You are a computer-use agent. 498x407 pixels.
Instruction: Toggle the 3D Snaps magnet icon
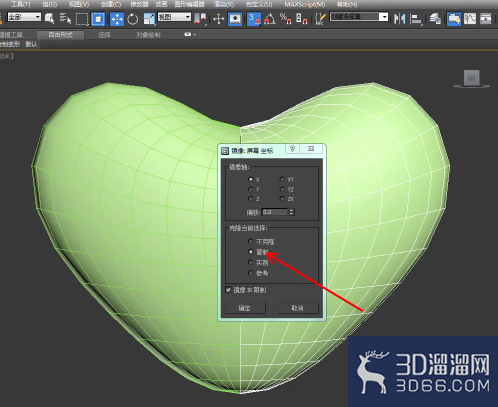(x=254, y=19)
